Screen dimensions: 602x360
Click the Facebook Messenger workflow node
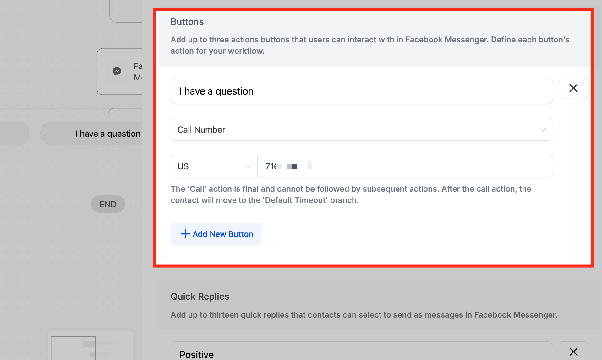pyautogui.click(x=119, y=71)
